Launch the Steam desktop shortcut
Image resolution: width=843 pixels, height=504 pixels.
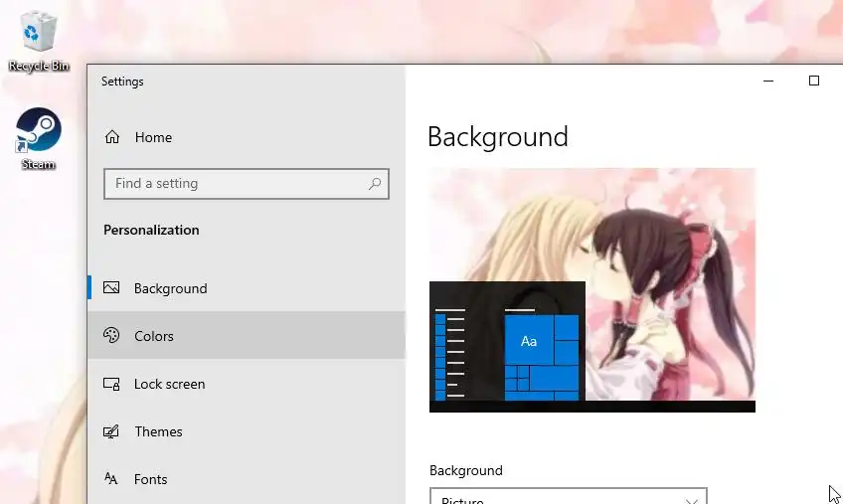(x=38, y=139)
